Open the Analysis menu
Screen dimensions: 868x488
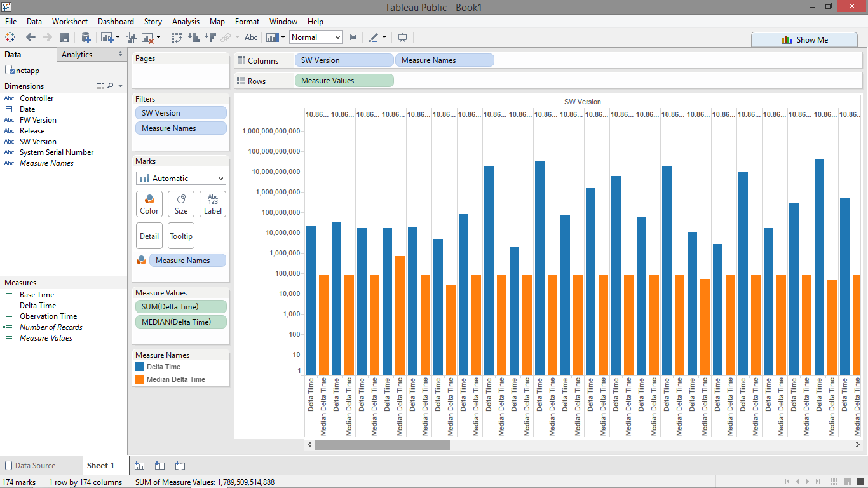coord(186,21)
